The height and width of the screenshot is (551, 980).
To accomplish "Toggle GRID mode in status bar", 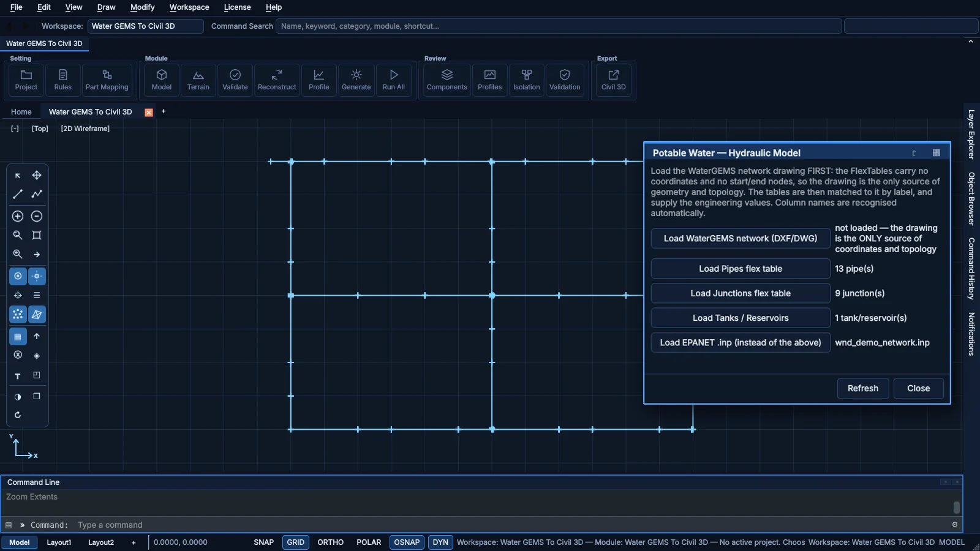I will coord(296,542).
